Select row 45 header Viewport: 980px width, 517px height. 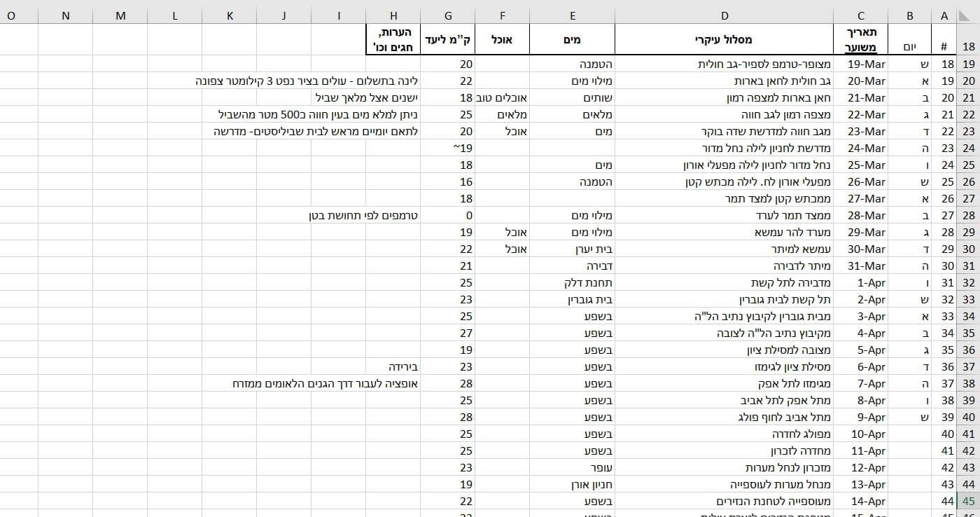click(x=969, y=501)
